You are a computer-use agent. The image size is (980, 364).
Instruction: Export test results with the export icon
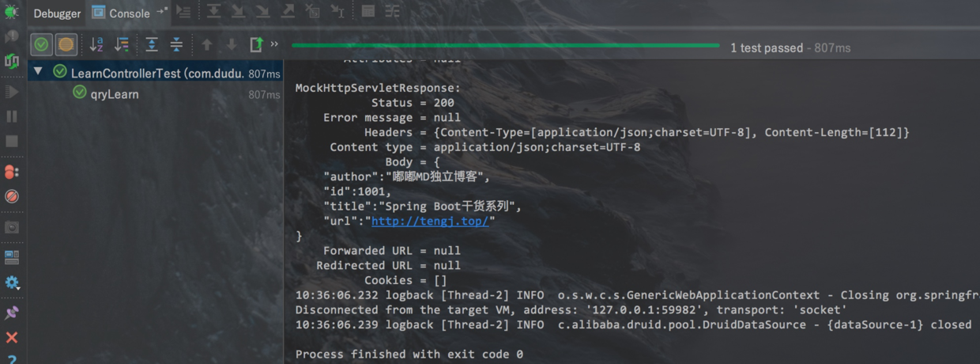256,45
